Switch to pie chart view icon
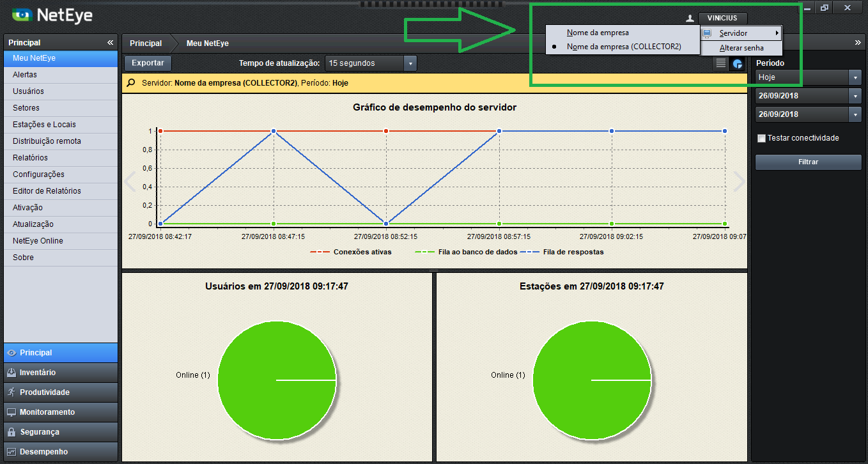 click(x=738, y=63)
